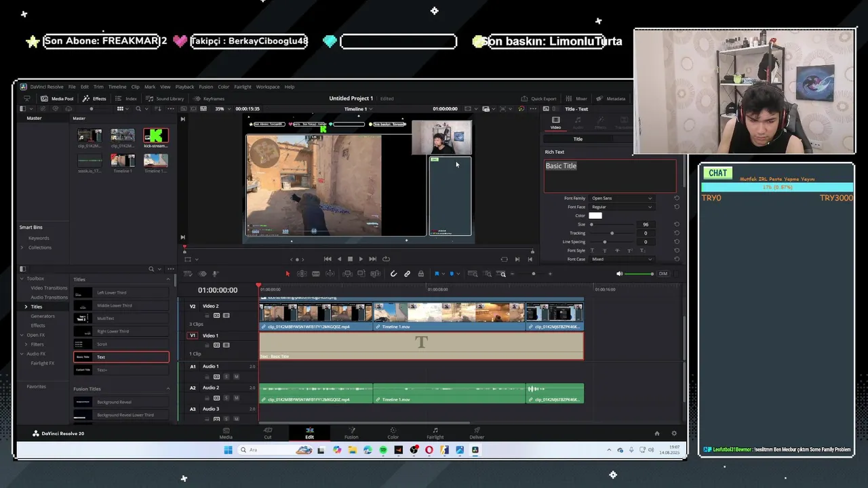Reset the Font Family parameter

[x=676, y=198]
